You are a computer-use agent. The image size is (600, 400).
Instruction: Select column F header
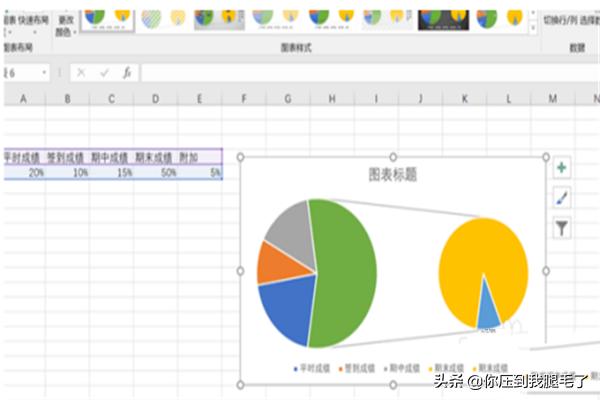(244, 99)
